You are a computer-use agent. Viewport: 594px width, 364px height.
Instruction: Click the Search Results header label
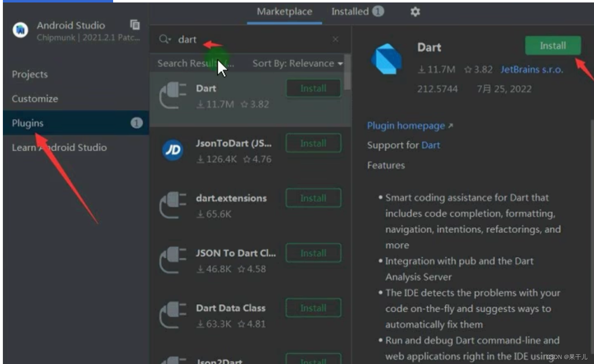point(196,64)
